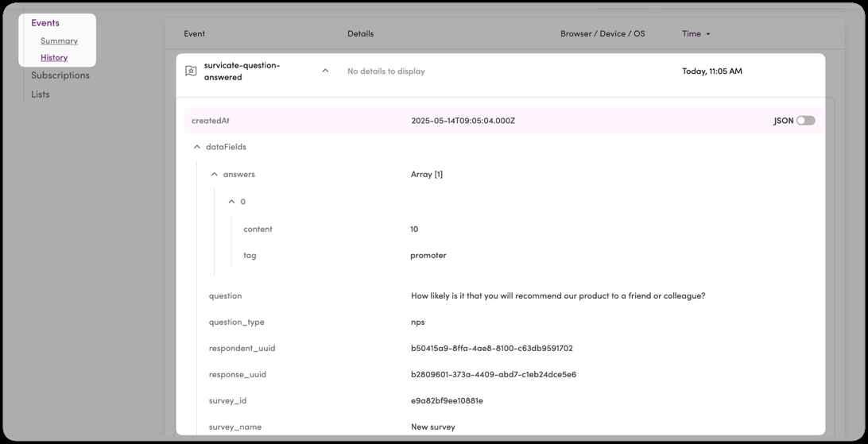Open the Events section in sidebar
The width and height of the screenshot is (868, 444).
tap(45, 23)
